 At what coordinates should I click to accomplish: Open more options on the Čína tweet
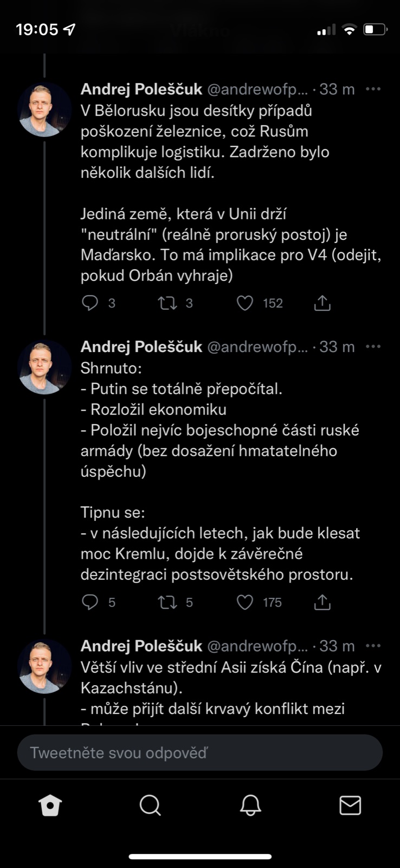373,646
